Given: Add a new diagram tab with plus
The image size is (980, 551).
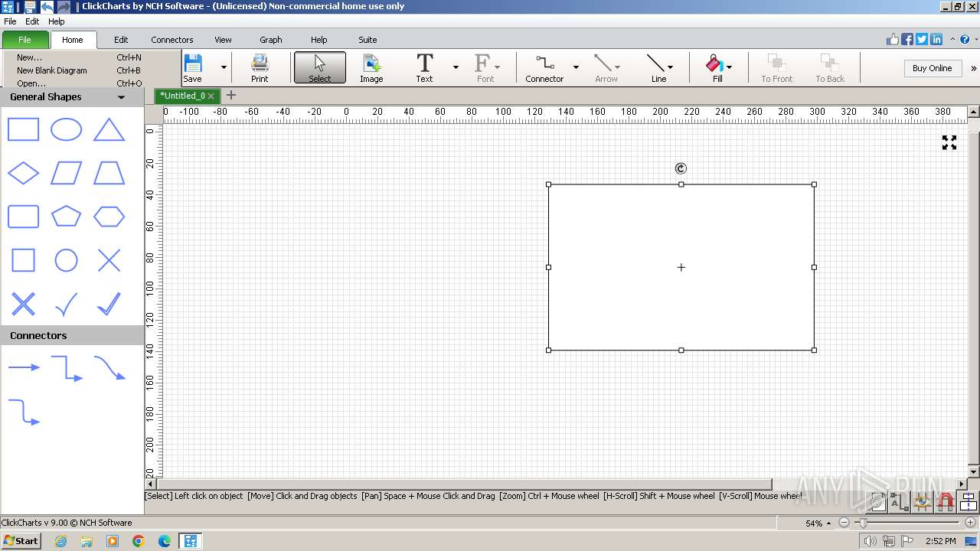Looking at the screenshot, I should click(231, 95).
